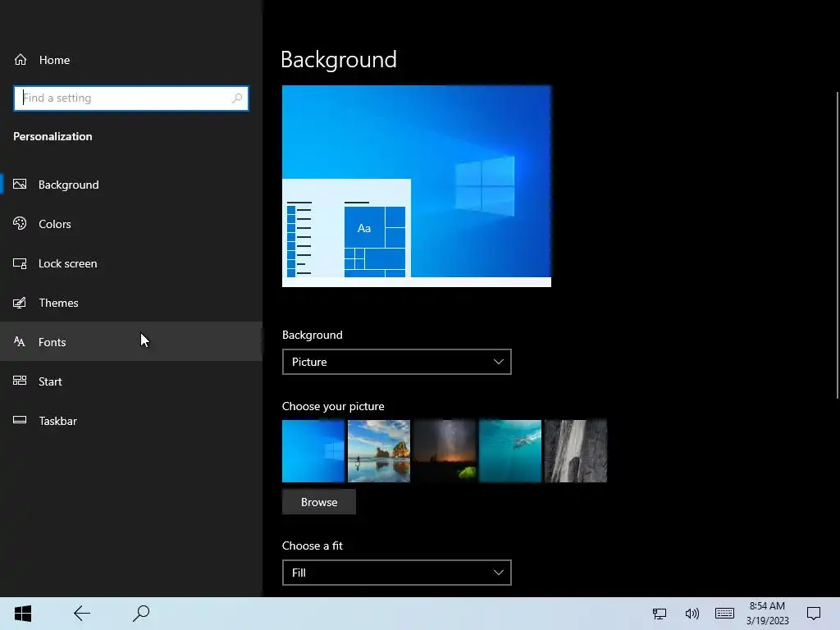Select the gray rock cliff wallpaper
Image resolution: width=840 pixels, height=630 pixels.
tap(576, 451)
